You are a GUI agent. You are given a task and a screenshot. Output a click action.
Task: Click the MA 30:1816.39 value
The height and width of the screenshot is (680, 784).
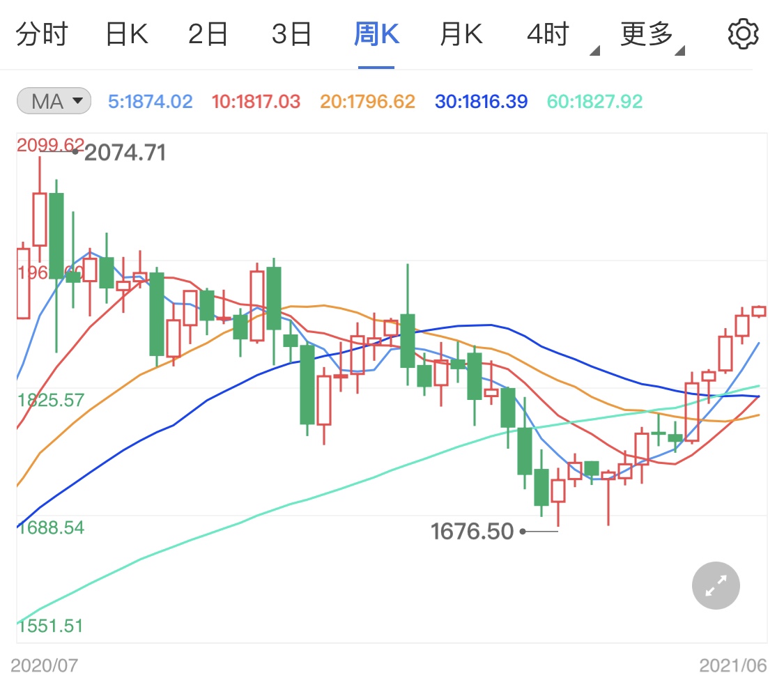pos(481,102)
